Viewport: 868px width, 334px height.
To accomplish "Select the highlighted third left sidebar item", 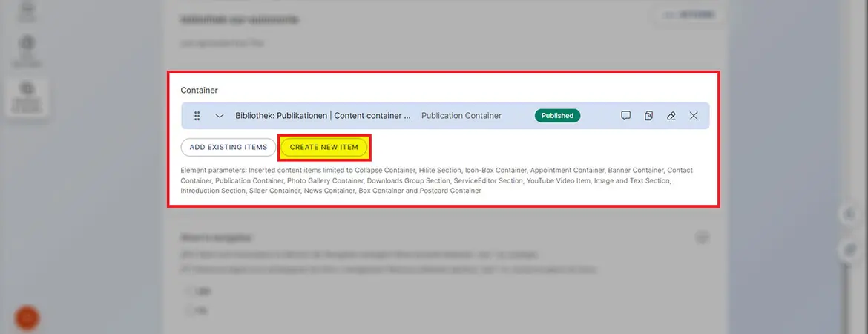I will pos(27,96).
